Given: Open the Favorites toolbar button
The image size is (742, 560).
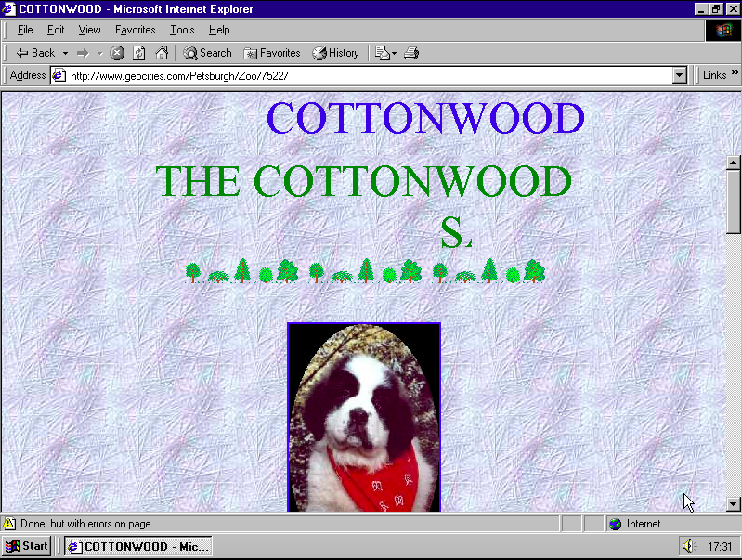Looking at the screenshot, I should point(271,53).
